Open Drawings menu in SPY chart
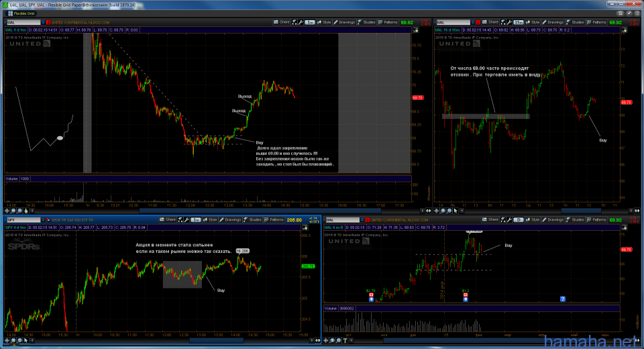This screenshot has width=644, height=349. coord(229,220)
